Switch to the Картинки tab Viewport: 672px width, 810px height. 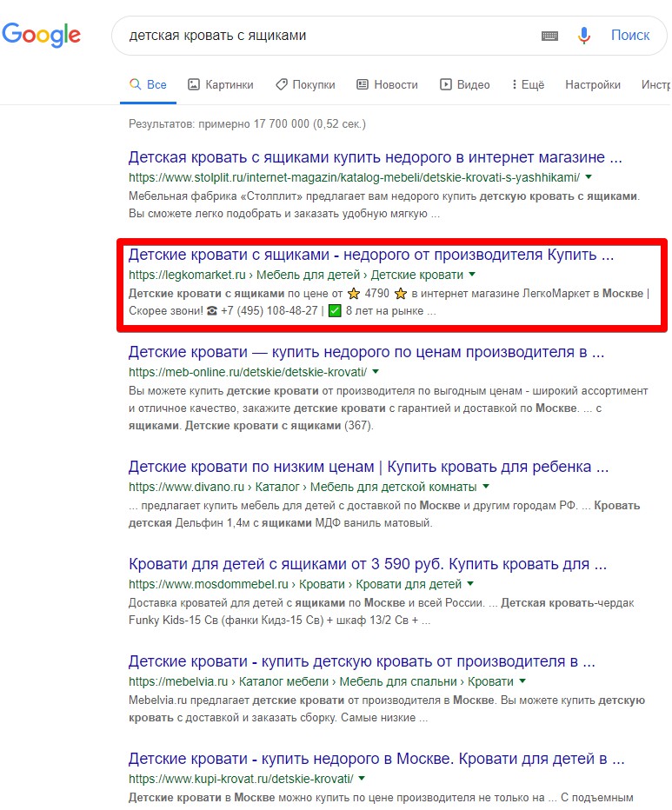point(221,84)
